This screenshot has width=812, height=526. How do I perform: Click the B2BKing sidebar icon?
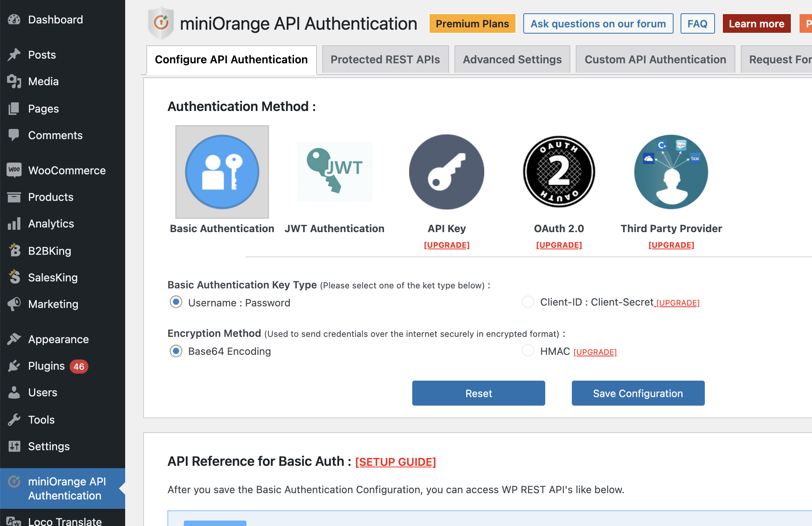[14, 250]
